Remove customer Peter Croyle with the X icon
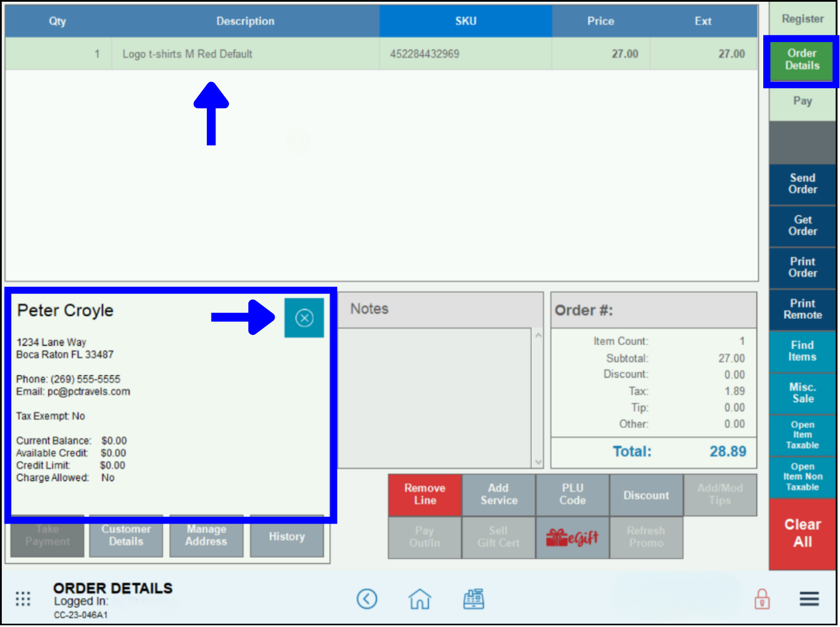 (x=305, y=318)
